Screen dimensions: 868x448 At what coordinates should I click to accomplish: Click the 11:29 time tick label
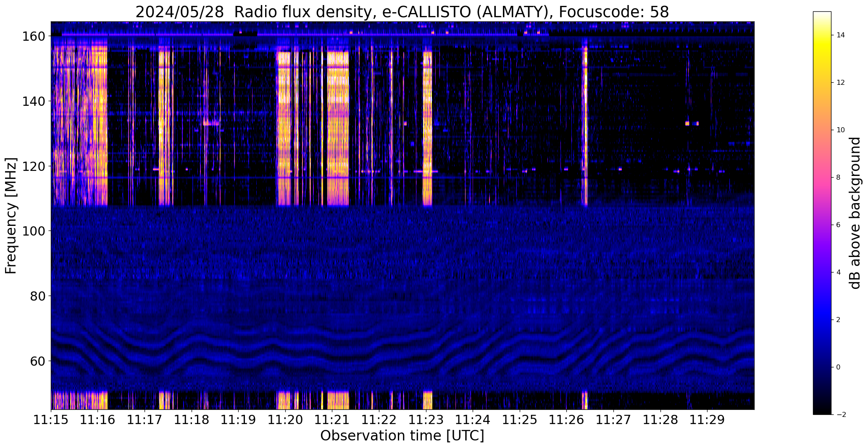[708, 419]
